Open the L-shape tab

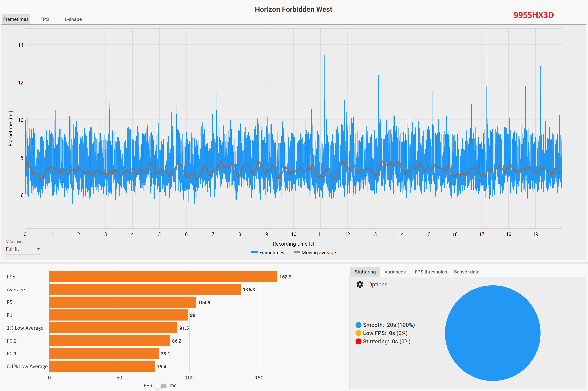73,19
